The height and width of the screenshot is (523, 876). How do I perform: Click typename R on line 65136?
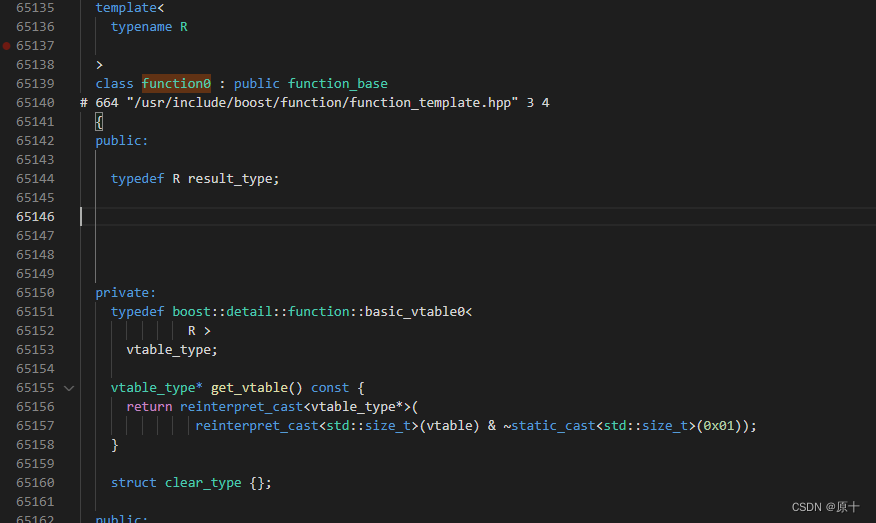pyautogui.click(x=149, y=27)
